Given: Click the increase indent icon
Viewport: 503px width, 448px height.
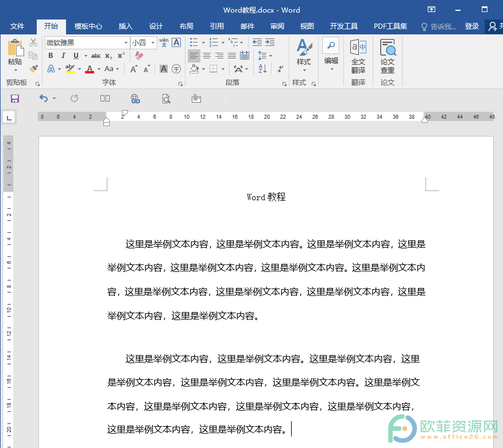Looking at the screenshot, I should [270, 42].
